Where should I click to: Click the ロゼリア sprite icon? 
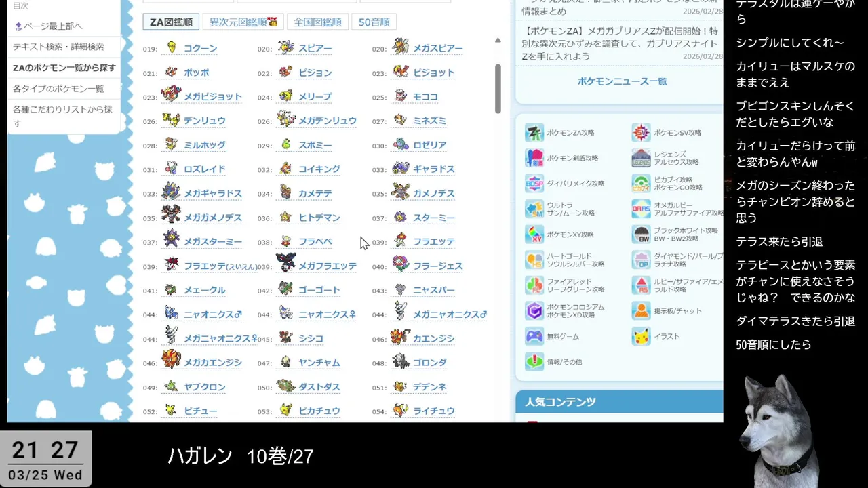click(x=401, y=145)
